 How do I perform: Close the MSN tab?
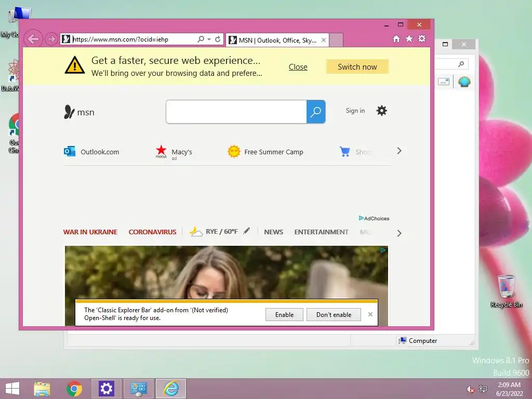[324, 40]
